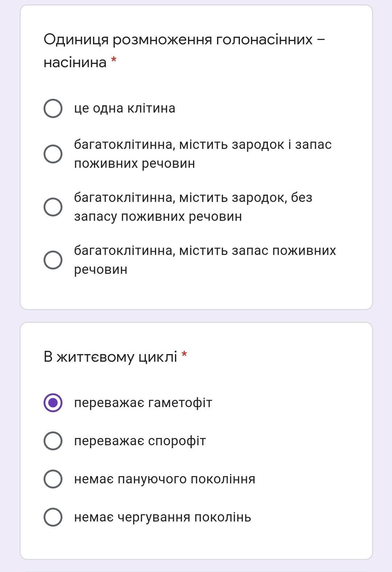Click the red asterisk beside "насінина"
This screenshot has width=392, height=572.
[x=114, y=60]
